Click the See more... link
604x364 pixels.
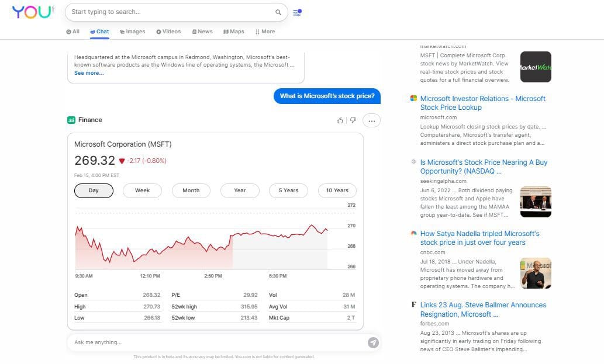click(x=89, y=73)
